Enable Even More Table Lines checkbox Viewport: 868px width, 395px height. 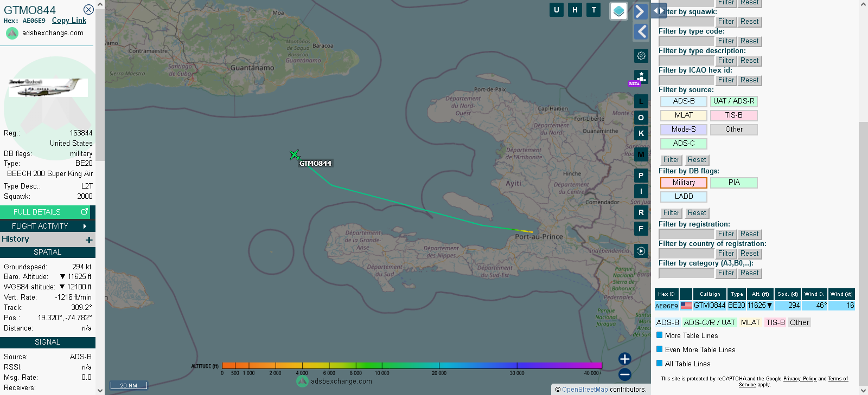pyautogui.click(x=660, y=349)
